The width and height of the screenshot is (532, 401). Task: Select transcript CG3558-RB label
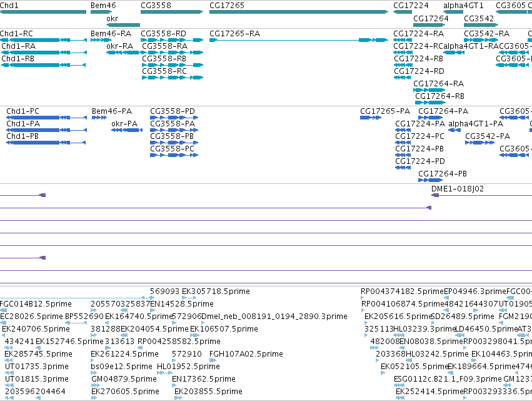point(164,59)
